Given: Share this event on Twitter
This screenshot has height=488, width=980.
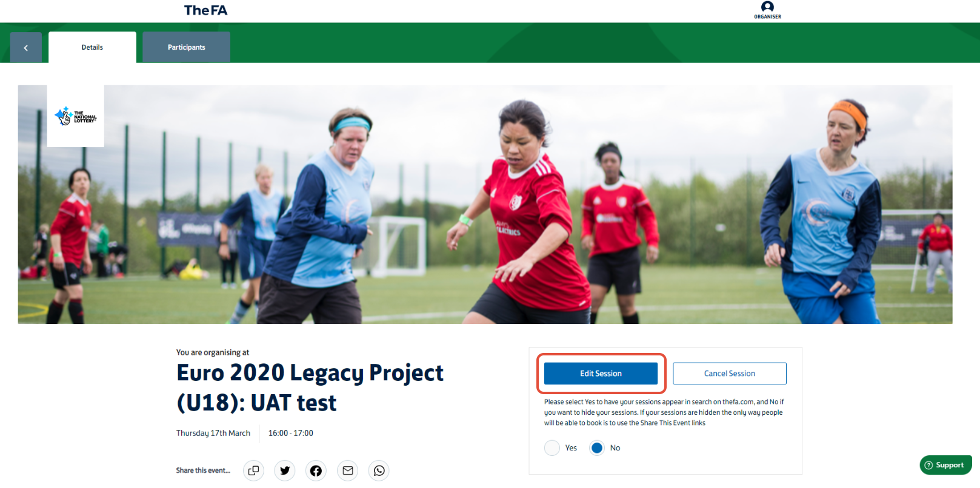Looking at the screenshot, I should point(285,470).
